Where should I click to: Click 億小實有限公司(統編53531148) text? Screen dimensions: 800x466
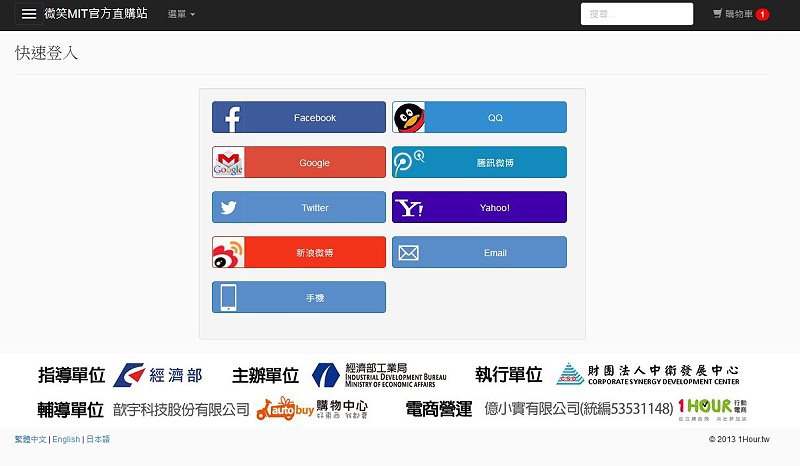(579, 408)
